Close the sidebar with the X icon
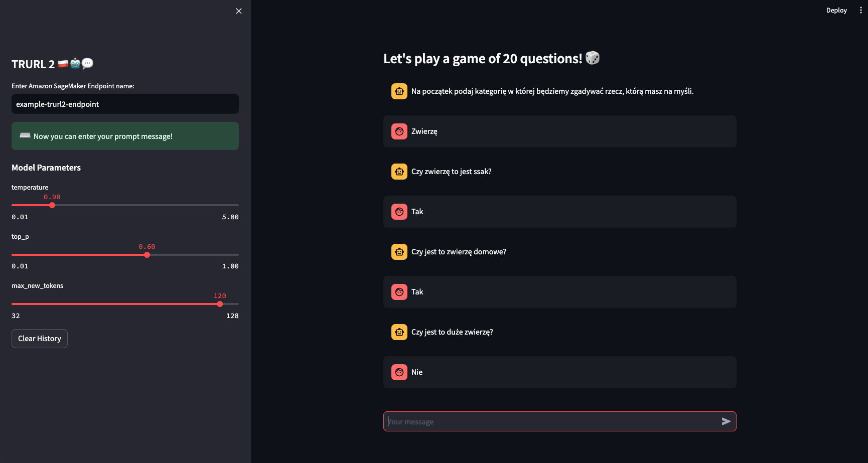The height and width of the screenshot is (463, 868). [x=239, y=11]
